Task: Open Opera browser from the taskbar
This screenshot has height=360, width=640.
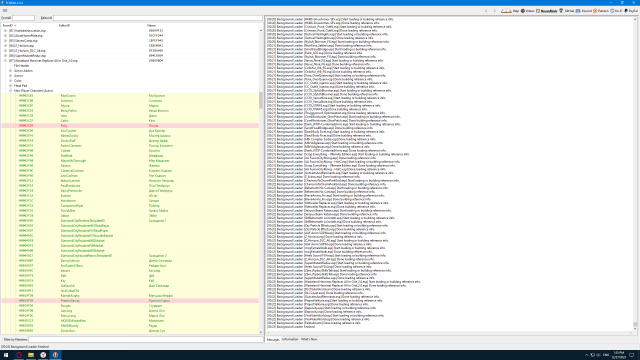Action: (19, 355)
